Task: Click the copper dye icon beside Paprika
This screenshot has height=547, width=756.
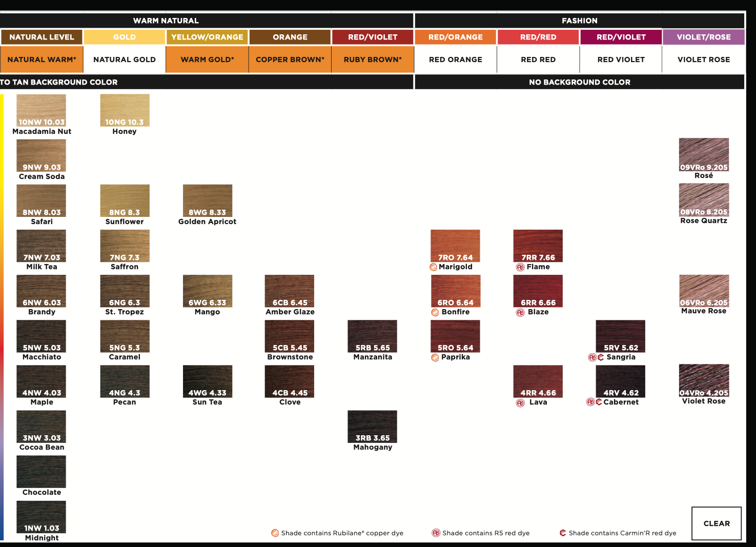Action: pos(435,357)
